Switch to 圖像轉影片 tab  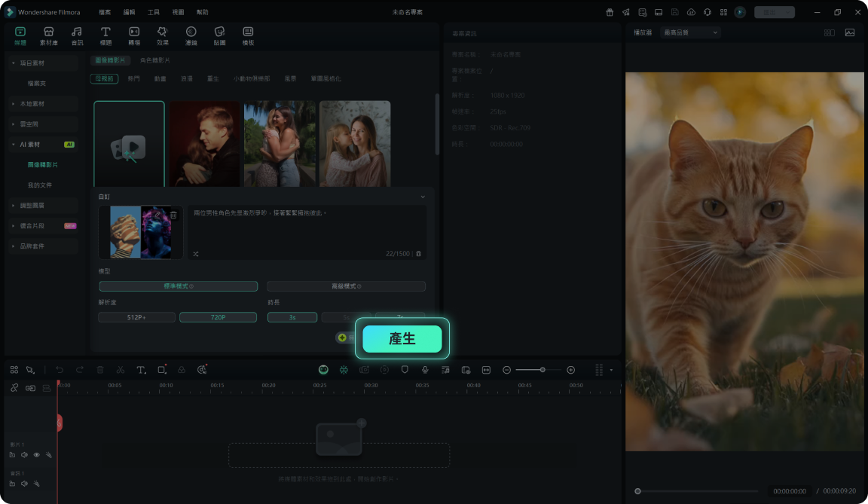tap(110, 60)
